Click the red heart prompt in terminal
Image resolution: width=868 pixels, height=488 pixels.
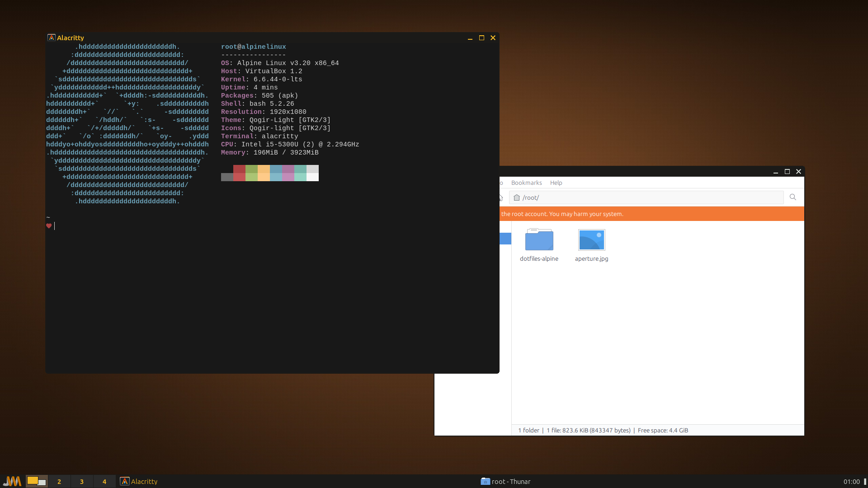point(49,226)
